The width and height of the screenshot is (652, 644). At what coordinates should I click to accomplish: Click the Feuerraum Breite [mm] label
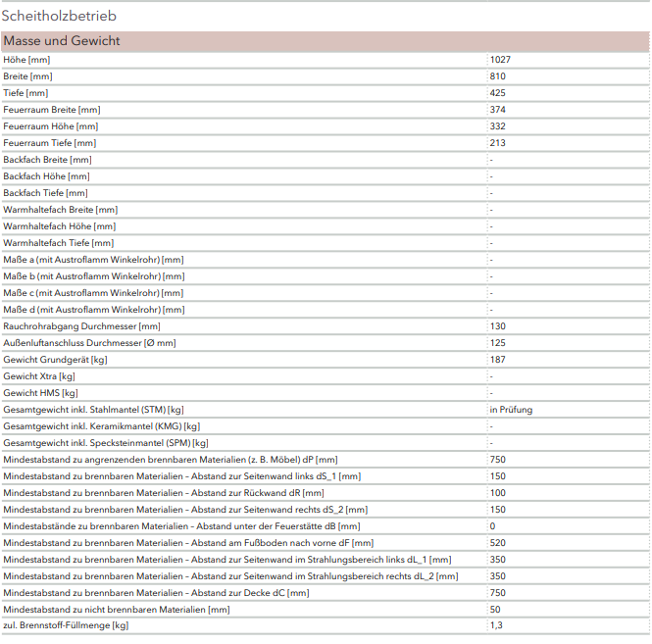coord(50,110)
